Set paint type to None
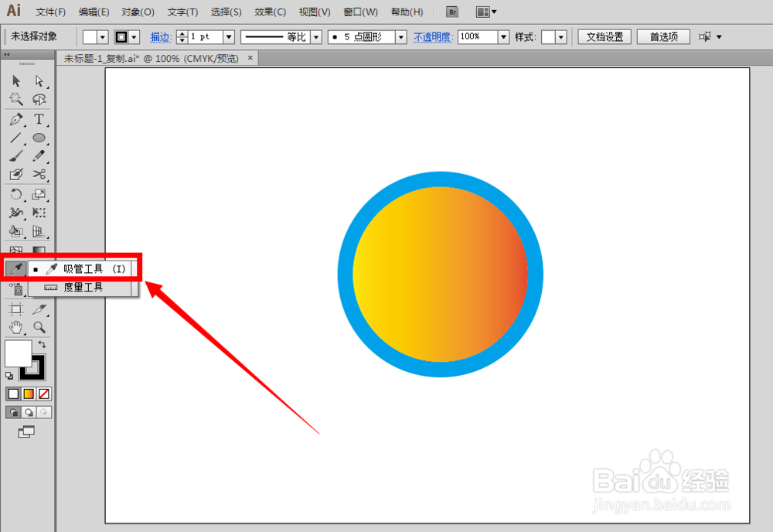This screenshot has height=532, width=773. coord(44,394)
